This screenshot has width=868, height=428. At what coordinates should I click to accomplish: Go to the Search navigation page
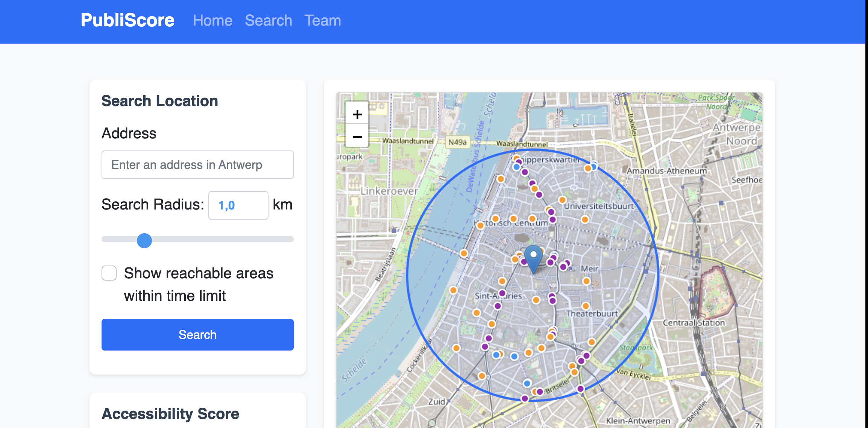tap(269, 20)
